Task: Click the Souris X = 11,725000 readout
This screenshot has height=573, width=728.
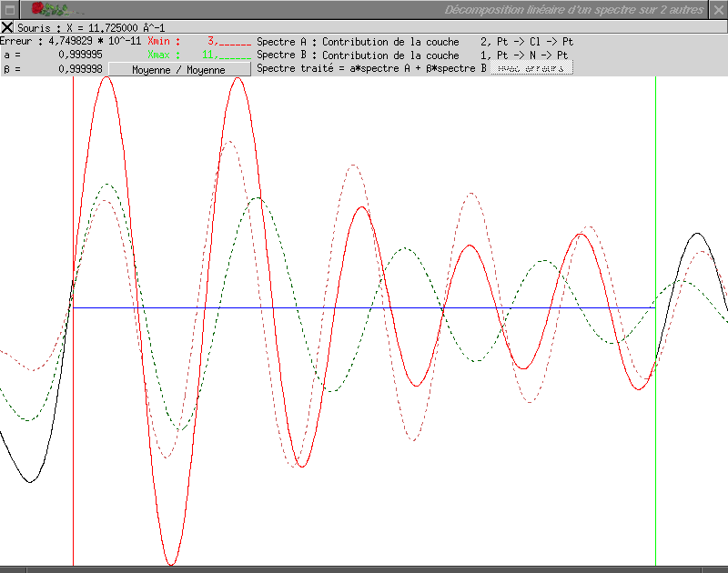Action: (91, 28)
